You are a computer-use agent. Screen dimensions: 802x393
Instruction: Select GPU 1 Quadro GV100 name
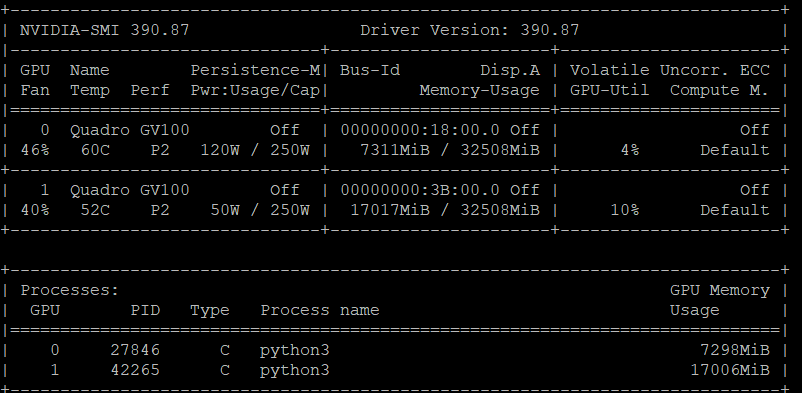tap(129, 190)
